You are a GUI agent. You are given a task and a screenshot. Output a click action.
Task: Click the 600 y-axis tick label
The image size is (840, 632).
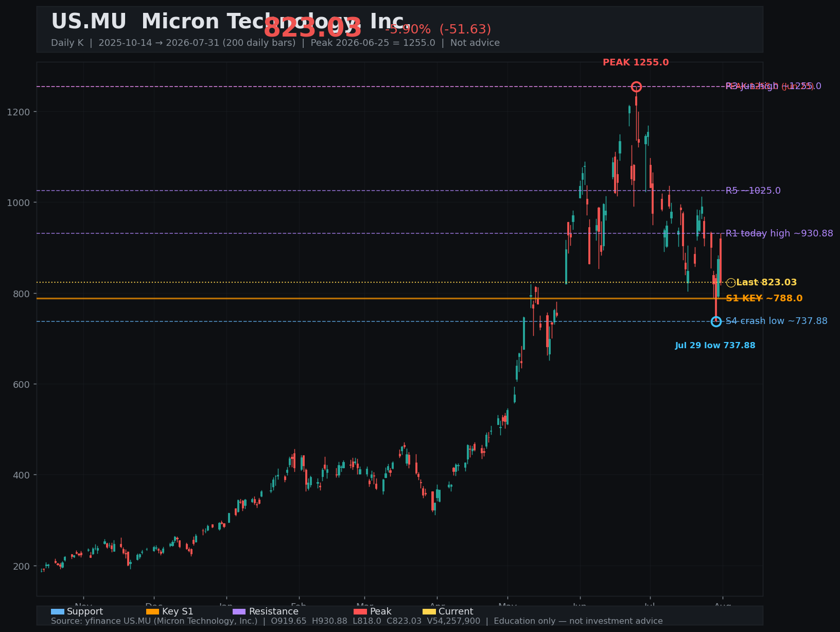click(x=22, y=384)
